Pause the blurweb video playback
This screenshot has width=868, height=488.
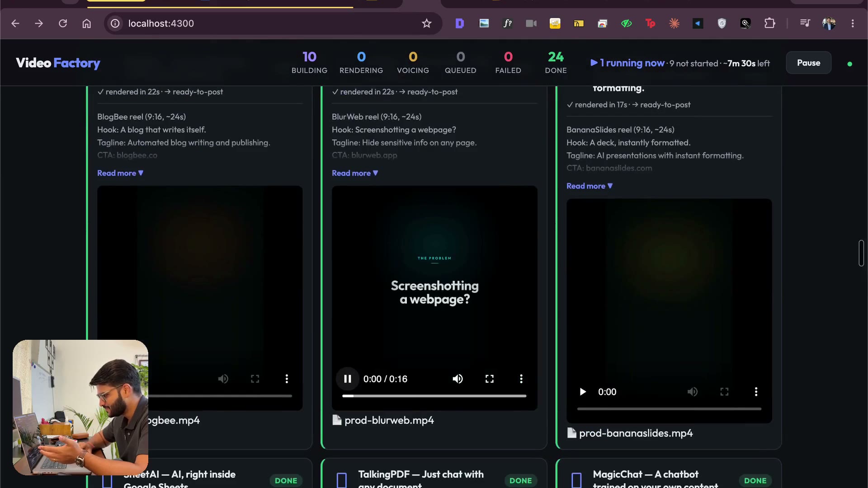348,379
